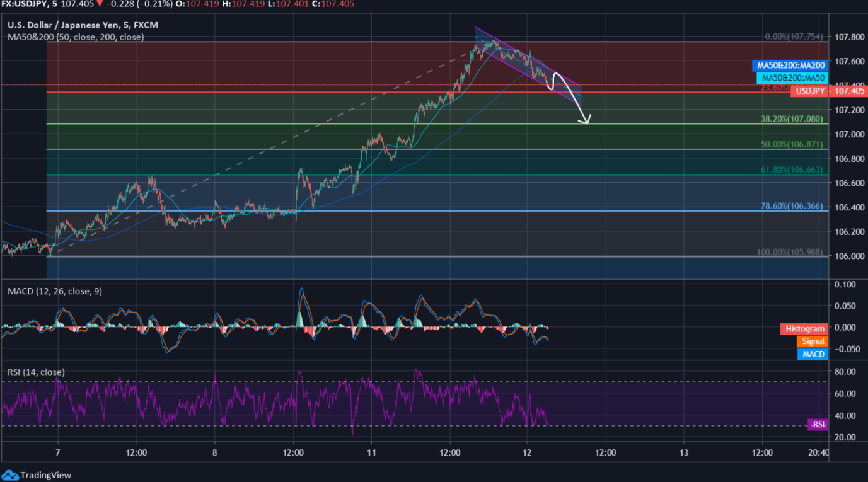Click the purple RSI label on the axis

(816, 425)
